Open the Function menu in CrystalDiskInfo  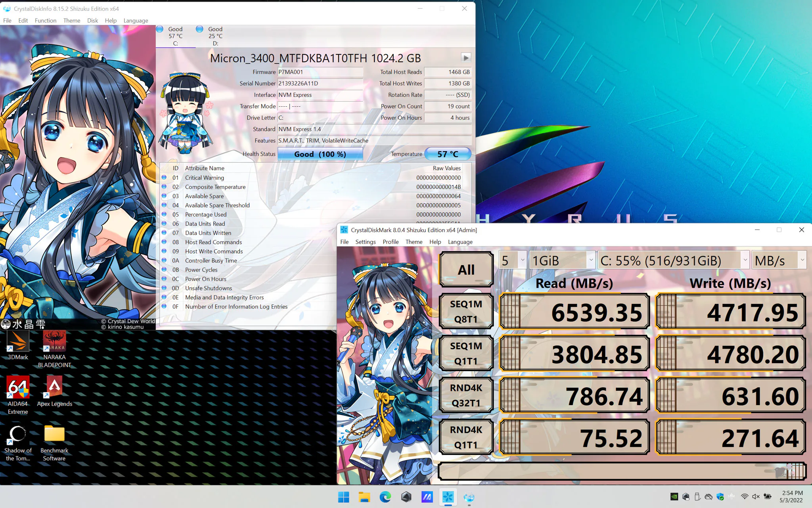45,20
